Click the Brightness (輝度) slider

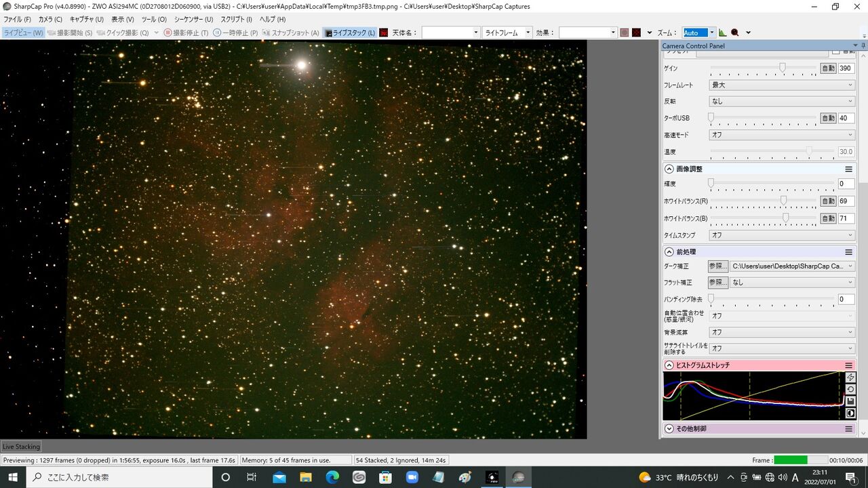(772, 184)
